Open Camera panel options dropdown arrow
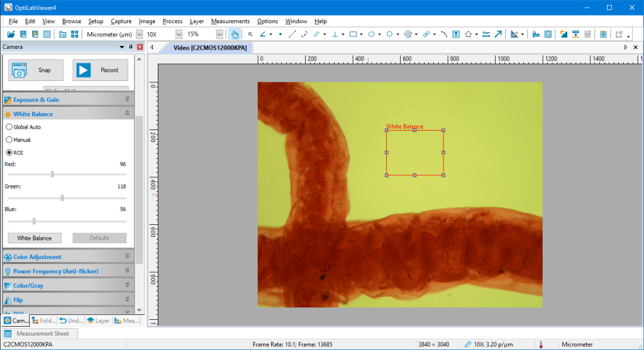This screenshot has height=350, width=644. pos(121,47)
